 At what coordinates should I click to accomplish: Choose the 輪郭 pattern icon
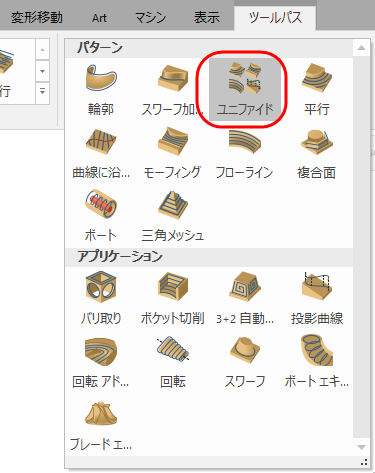click(101, 89)
